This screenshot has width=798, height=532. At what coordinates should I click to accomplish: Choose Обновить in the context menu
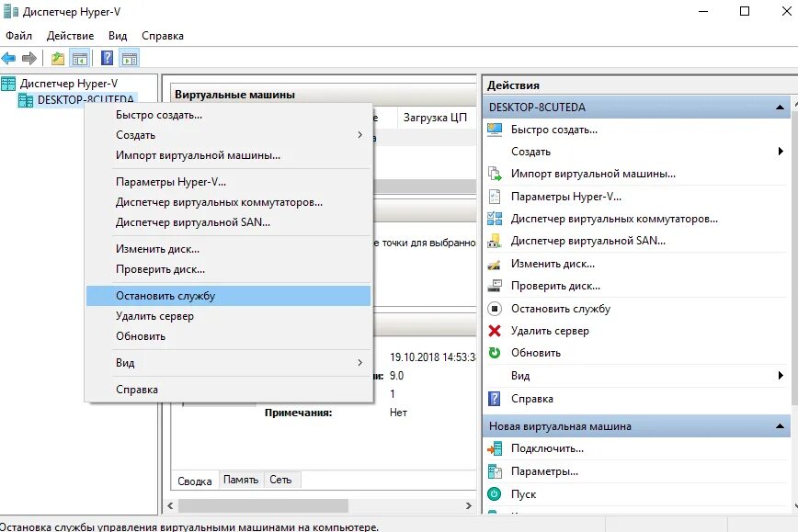(x=229, y=336)
